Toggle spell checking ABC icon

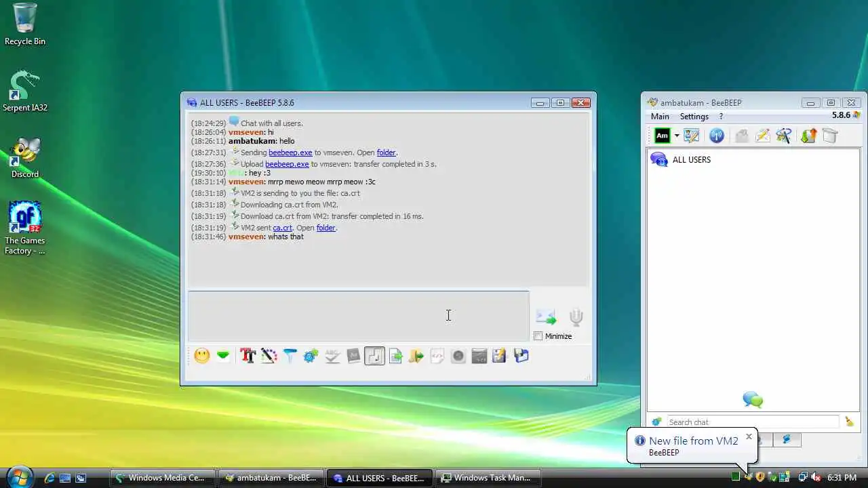coord(332,356)
